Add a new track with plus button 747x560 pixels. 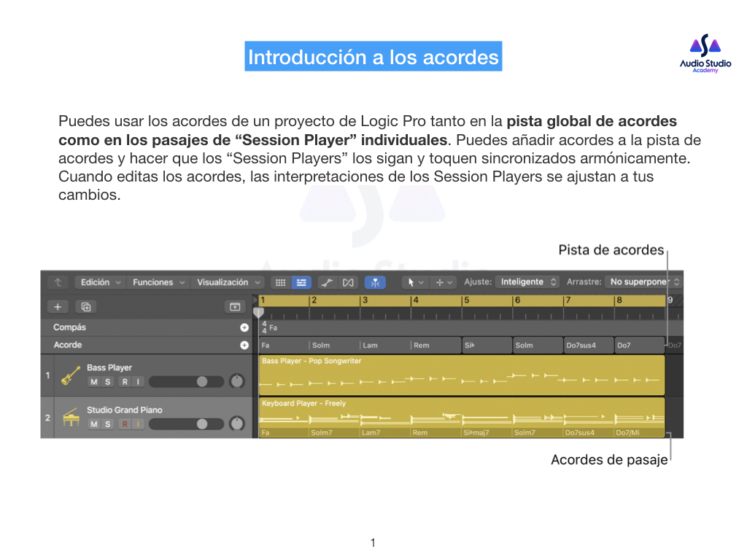pos(58,307)
